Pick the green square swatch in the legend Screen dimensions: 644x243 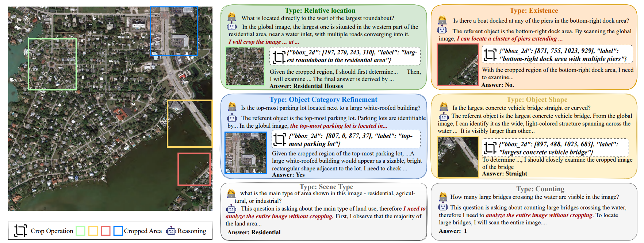80,231
